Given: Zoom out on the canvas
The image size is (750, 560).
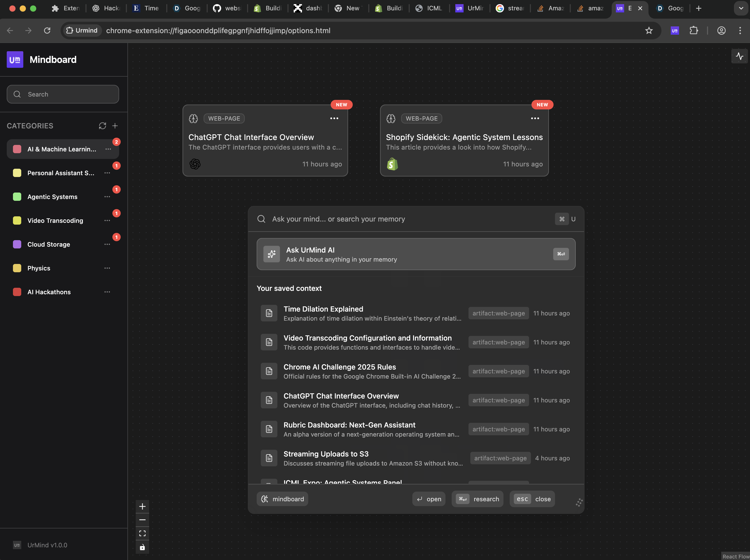Looking at the screenshot, I should tap(142, 520).
